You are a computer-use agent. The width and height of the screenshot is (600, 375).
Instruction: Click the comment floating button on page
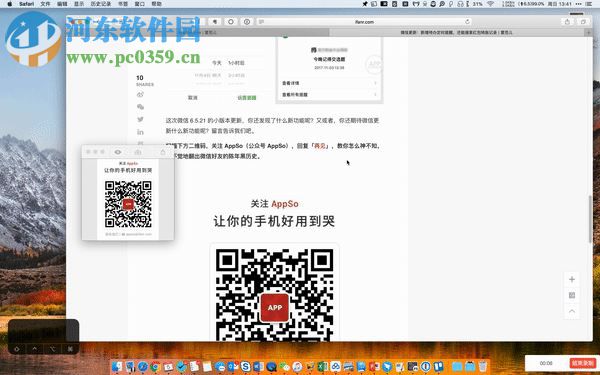pyautogui.click(x=572, y=295)
